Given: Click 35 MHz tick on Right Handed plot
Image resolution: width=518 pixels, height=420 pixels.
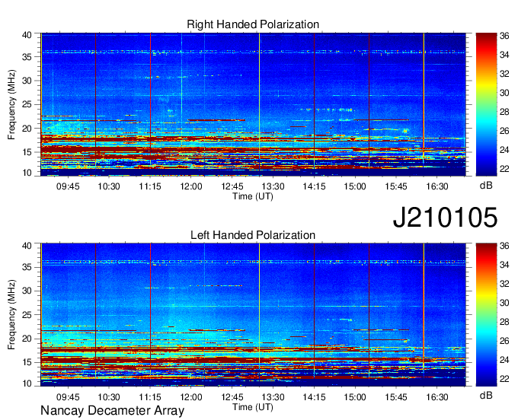Looking at the screenshot, I should coord(27,57).
